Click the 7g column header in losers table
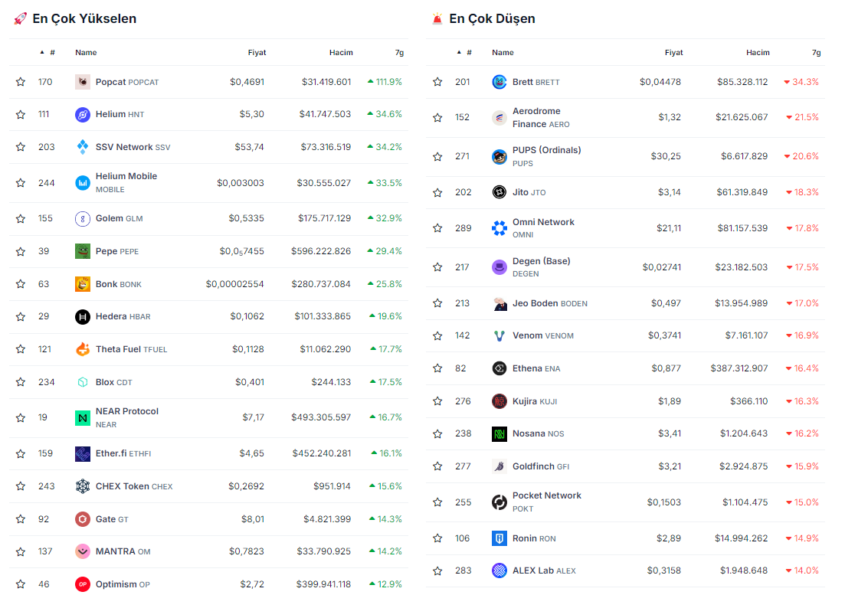868x595 pixels. pyautogui.click(x=816, y=53)
